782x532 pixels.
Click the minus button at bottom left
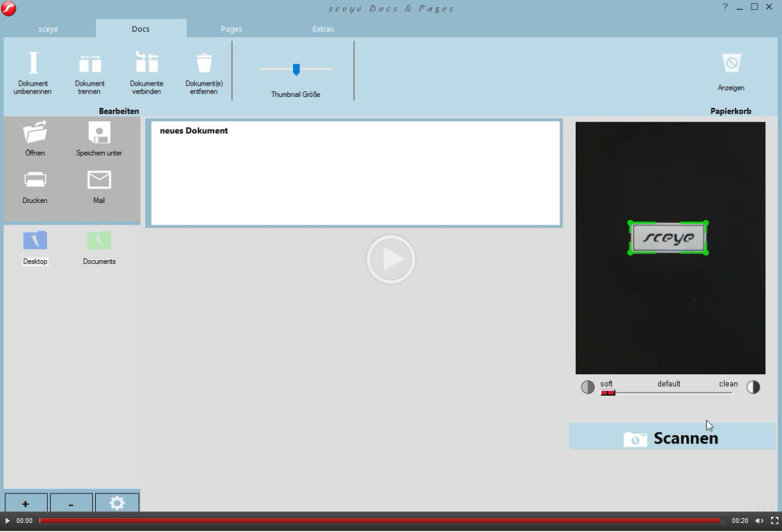click(x=71, y=504)
